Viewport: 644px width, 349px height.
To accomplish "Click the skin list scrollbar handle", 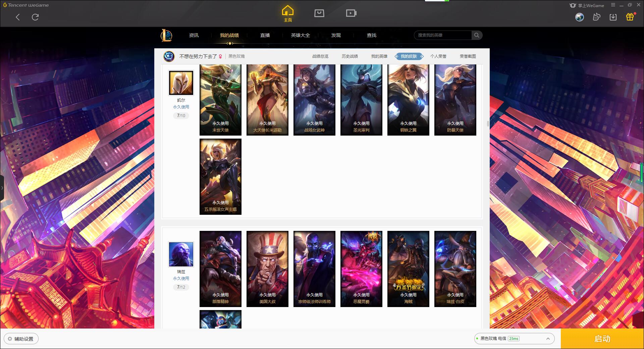I will pos(488,123).
